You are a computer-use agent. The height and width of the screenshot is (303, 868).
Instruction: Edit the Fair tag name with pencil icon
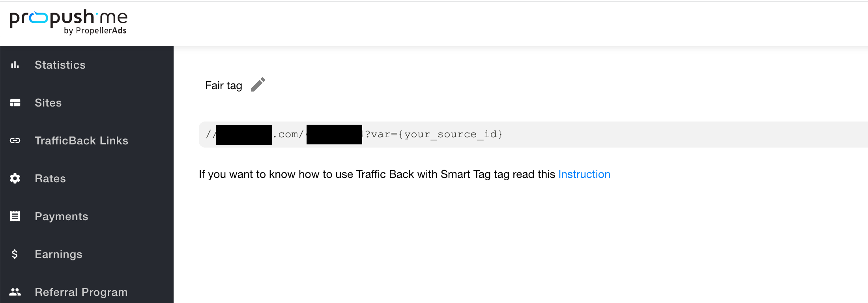click(258, 84)
